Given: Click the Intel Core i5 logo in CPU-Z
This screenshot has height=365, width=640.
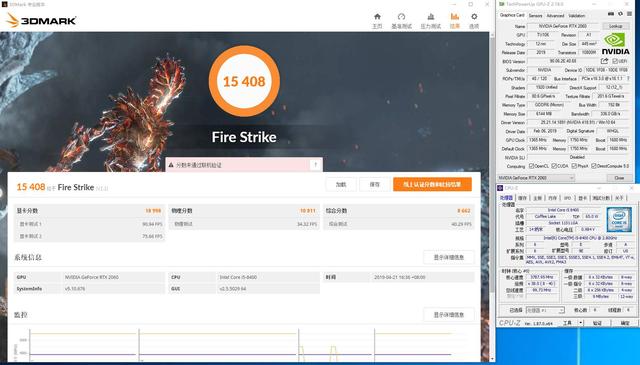Looking at the screenshot, I should (619, 219).
